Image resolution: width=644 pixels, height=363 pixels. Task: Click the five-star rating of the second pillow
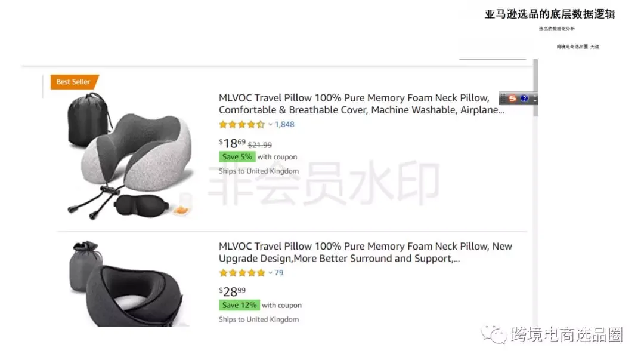242,273
